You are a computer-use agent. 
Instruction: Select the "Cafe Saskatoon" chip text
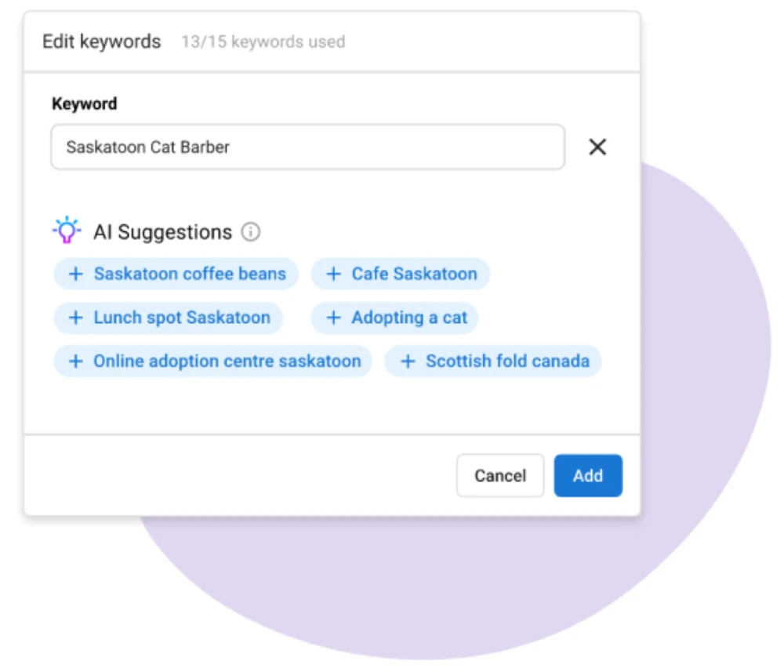click(x=414, y=274)
